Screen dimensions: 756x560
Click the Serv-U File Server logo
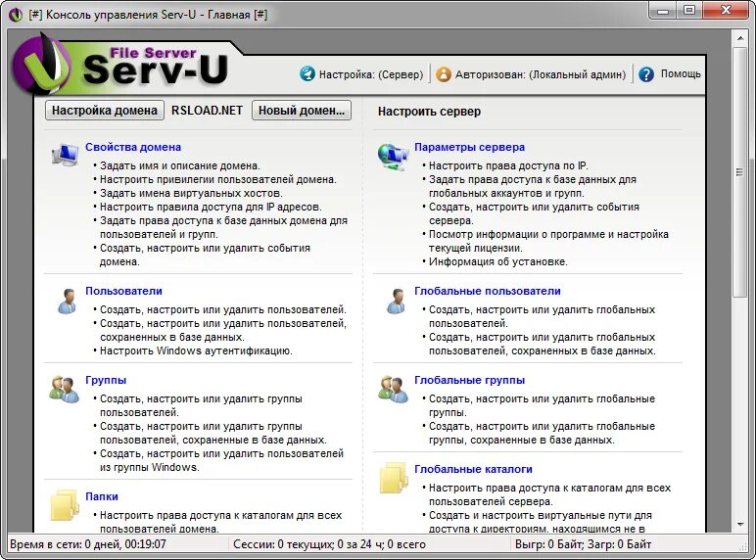coord(120,65)
